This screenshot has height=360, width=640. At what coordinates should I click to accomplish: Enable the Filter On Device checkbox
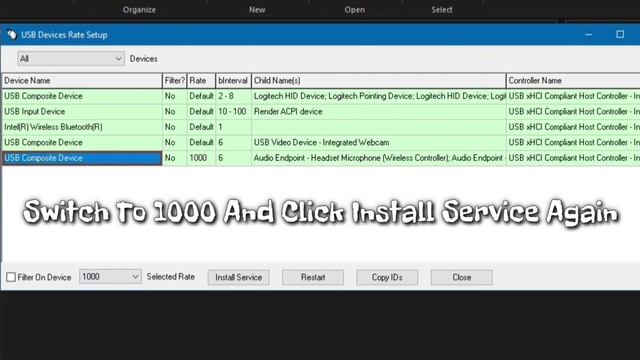click(11, 277)
